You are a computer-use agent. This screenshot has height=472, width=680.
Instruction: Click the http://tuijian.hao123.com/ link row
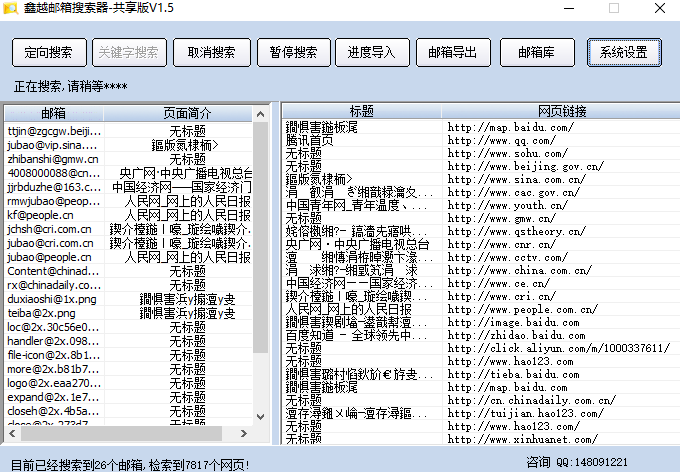pos(481,413)
